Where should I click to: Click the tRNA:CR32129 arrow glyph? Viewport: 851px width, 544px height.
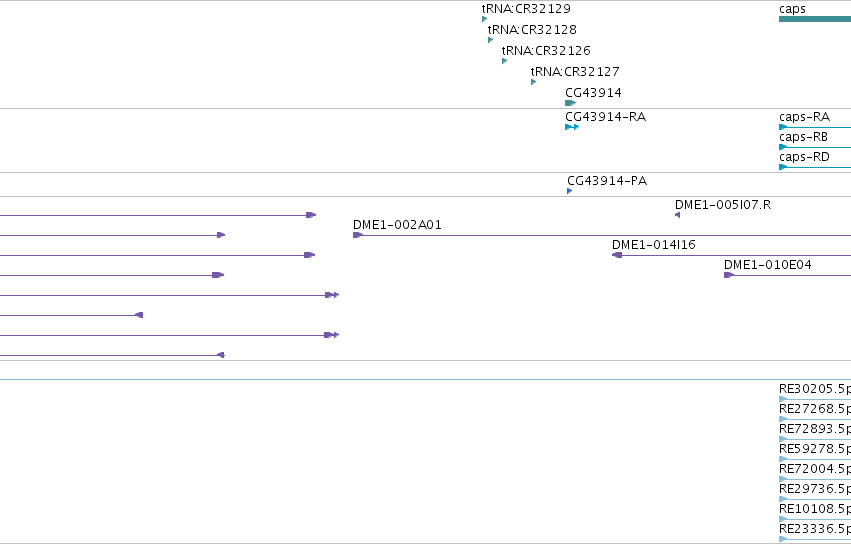click(484, 19)
